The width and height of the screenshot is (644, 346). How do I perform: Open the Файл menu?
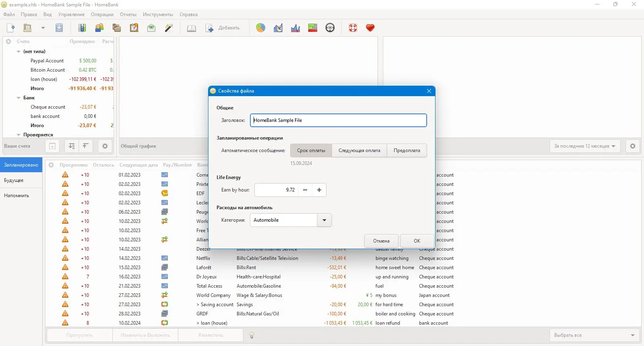9,14
